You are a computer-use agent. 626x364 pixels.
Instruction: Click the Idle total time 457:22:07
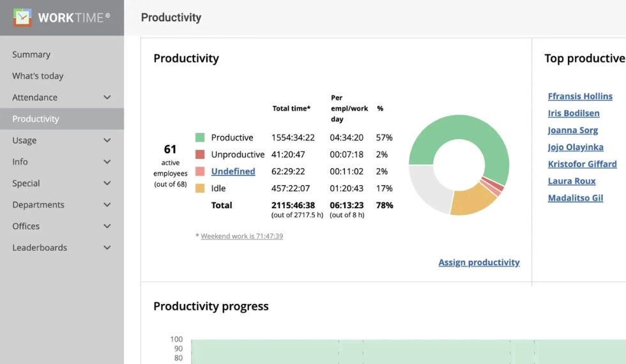click(x=290, y=188)
